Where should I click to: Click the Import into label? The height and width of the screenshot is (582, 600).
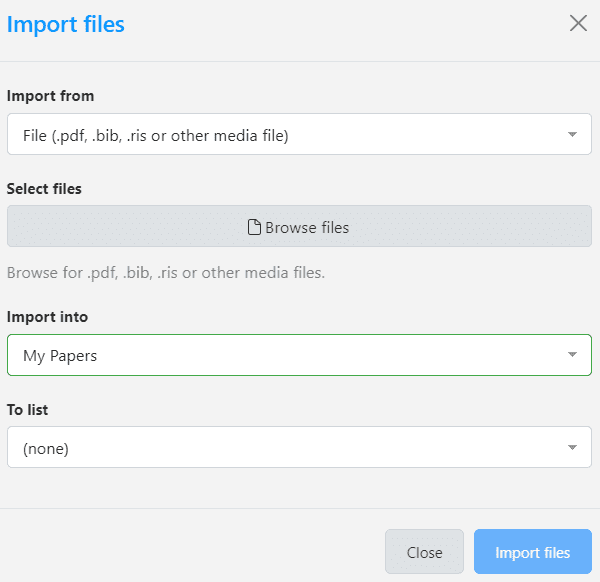(47, 317)
